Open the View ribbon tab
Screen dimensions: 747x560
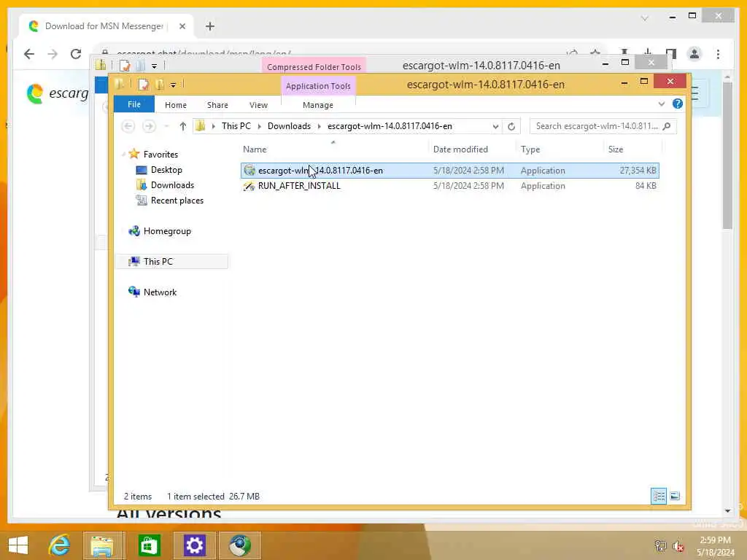pyautogui.click(x=258, y=105)
